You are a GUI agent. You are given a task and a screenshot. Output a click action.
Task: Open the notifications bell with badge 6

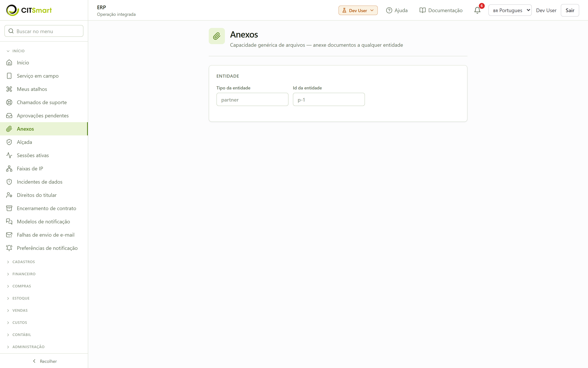[x=477, y=10]
